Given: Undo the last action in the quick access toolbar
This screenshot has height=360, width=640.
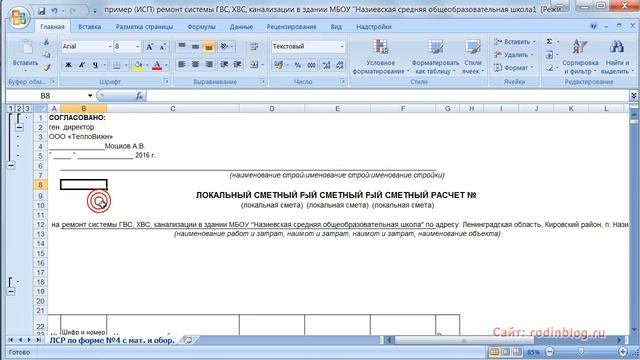Looking at the screenshot, I should tap(55, 11).
